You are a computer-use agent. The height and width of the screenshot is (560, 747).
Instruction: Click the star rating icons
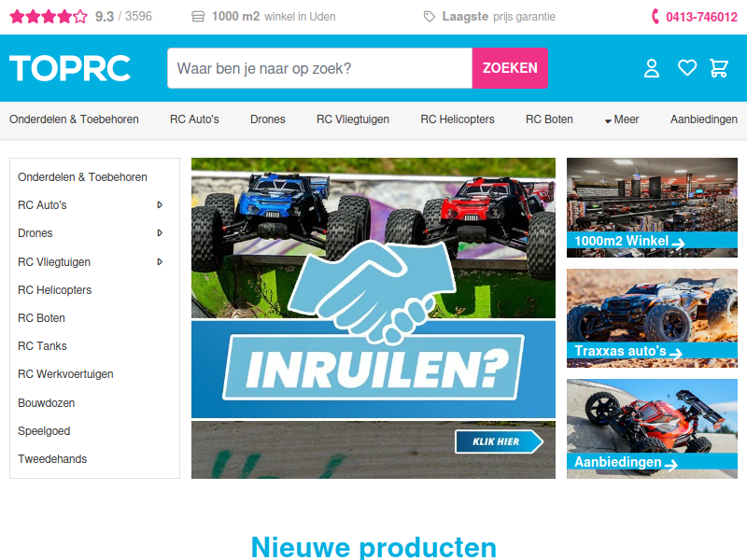click(x=49, y=17)
